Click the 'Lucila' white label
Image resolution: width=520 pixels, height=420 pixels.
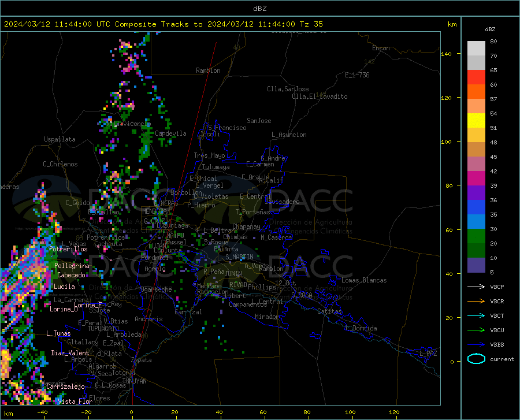tap(64, 287)
